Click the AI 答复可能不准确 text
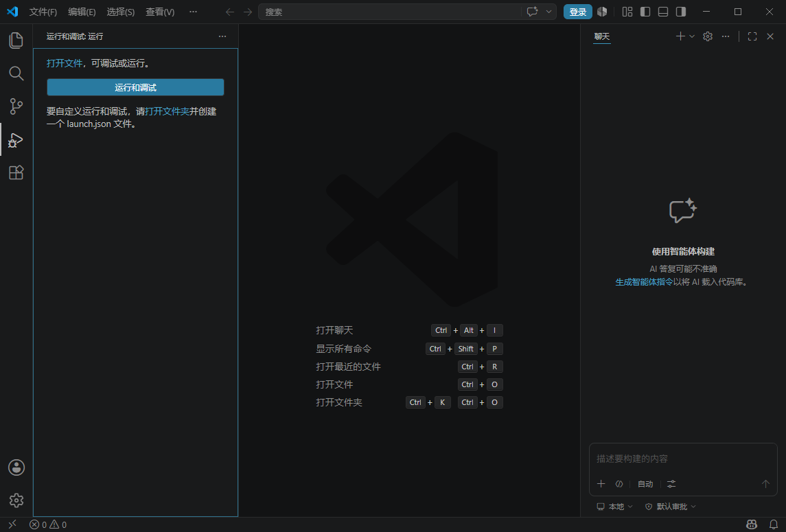786x532 pixels. click(683, 269)
